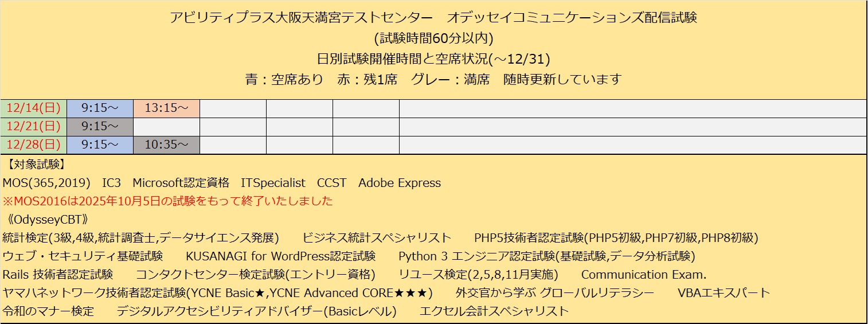Click the Rails 技術者認定試験 entry

[x=58, y=274]
